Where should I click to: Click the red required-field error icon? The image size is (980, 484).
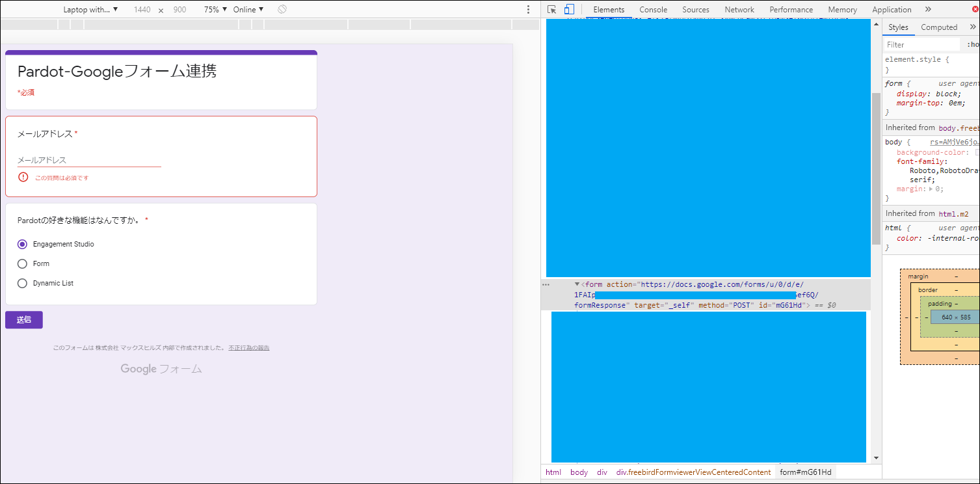point(23,177)
